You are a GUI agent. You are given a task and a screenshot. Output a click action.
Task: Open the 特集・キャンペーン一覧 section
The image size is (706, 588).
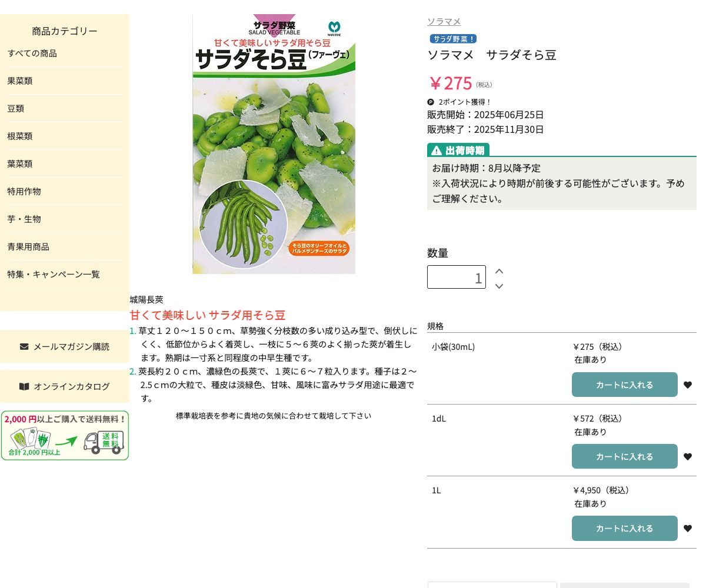[54, 274]
